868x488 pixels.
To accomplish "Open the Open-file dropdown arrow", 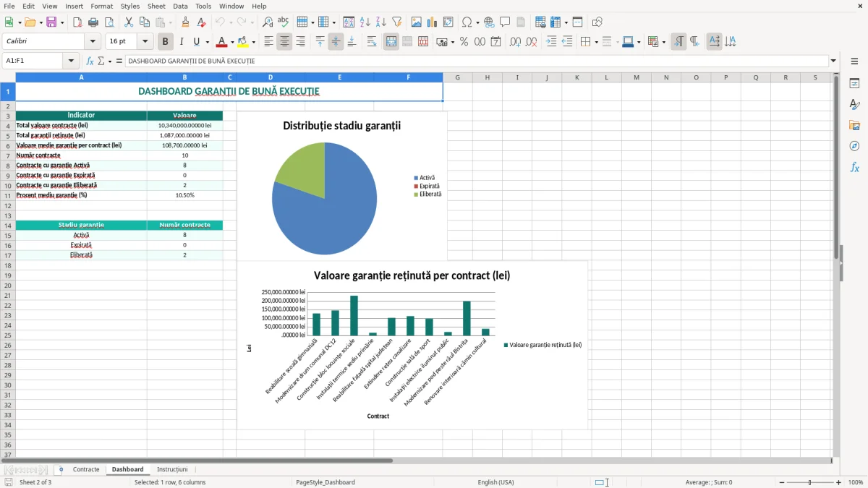I will coord(39,22).
